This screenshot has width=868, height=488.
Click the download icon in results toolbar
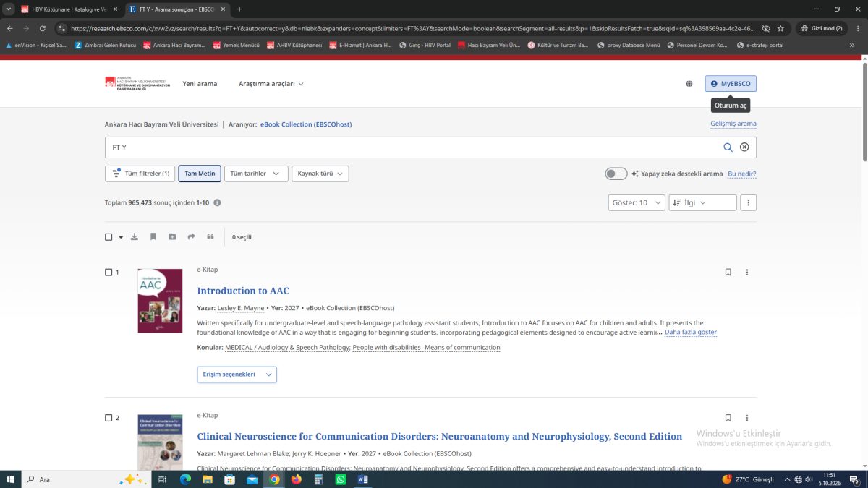coord(135,237)
